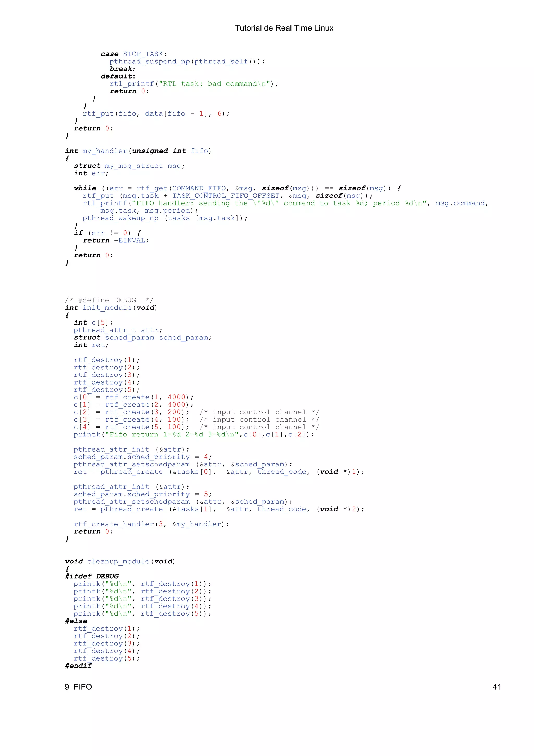Screen dimensions: 534x756
Task: Click the while loop line with rtf_get(COMMAND_FIFO
Action: tap(238, 188)
